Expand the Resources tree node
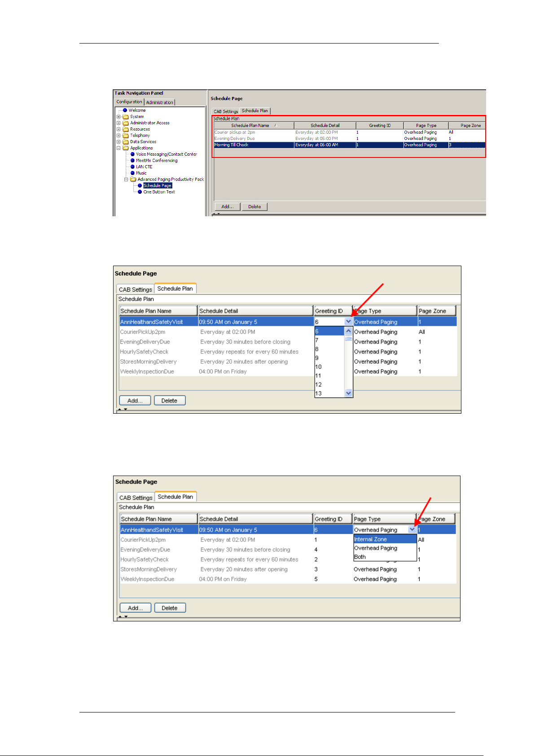 point(118,129)
